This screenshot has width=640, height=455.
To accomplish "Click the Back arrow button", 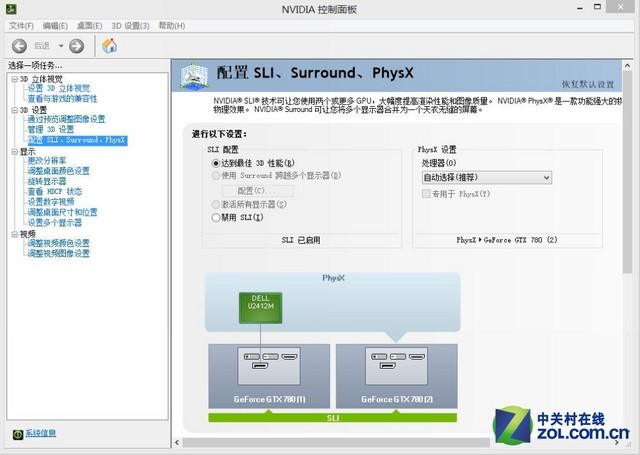I will (19, 46).
